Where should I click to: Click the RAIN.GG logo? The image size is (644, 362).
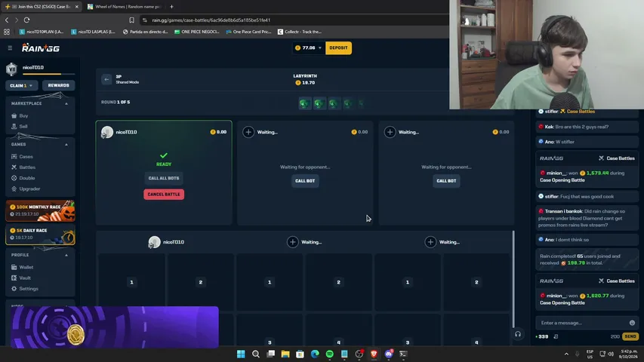tap(41, 48)
